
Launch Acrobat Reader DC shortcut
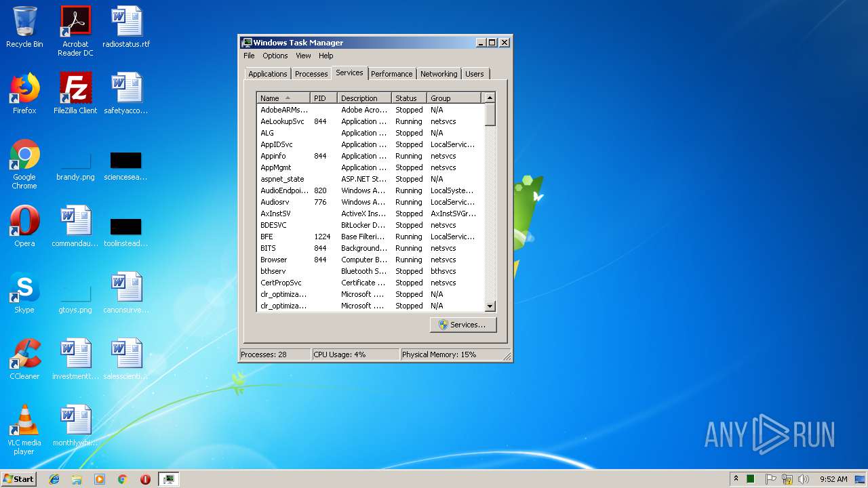pyautogui.click(x=75, y=31)
